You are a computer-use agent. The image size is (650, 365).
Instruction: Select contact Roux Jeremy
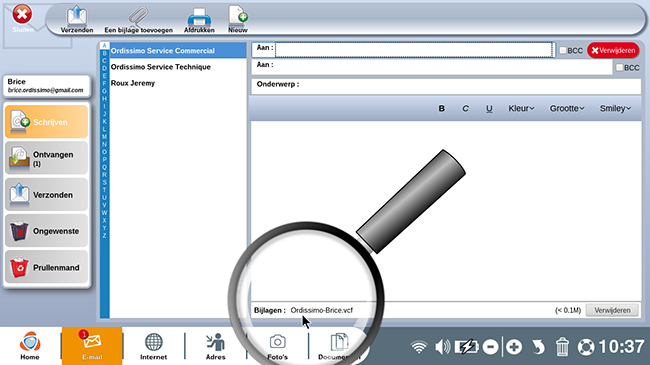178,83
